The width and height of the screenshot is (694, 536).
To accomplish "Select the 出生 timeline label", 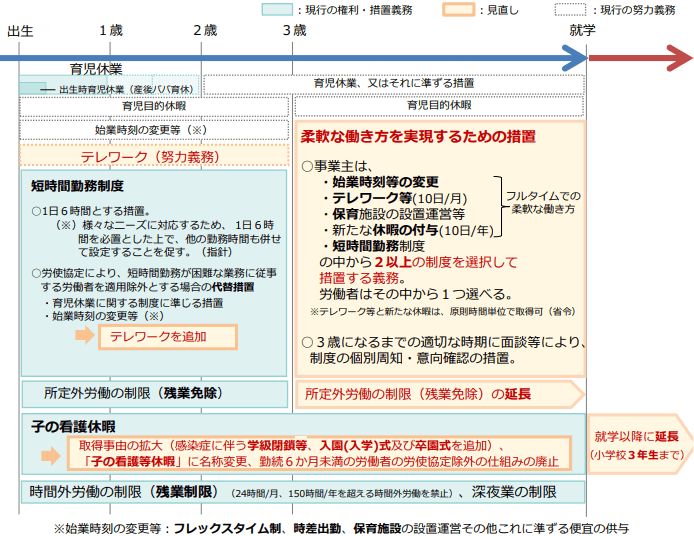I will coord(20,31).
